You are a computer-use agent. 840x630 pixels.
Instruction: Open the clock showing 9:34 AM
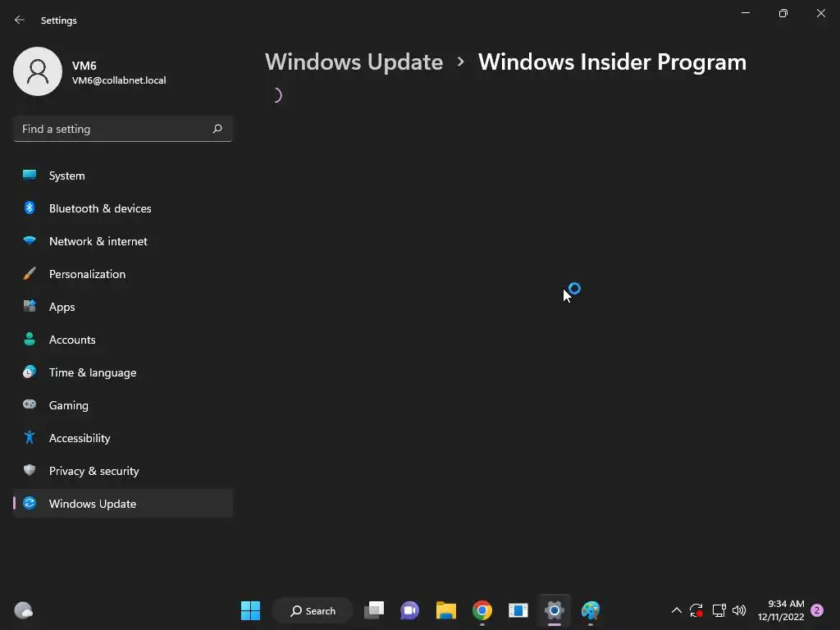coord(781,610)
